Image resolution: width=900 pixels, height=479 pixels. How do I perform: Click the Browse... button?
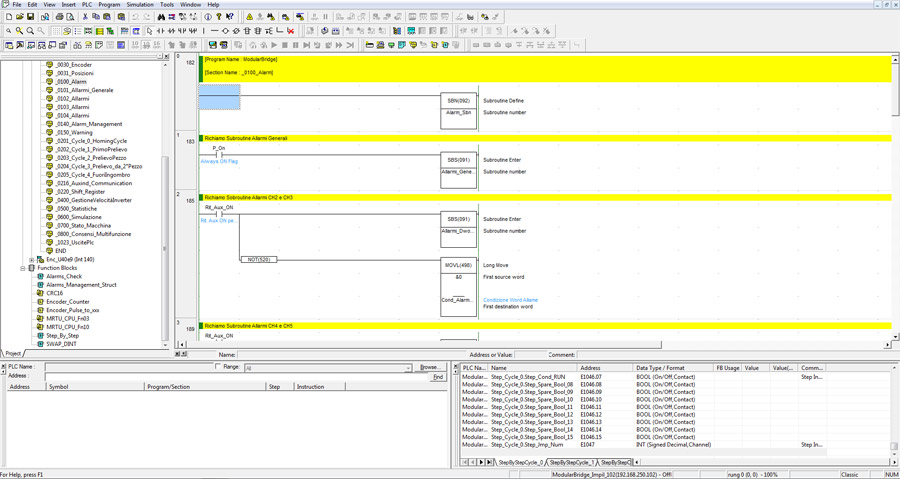430,367
